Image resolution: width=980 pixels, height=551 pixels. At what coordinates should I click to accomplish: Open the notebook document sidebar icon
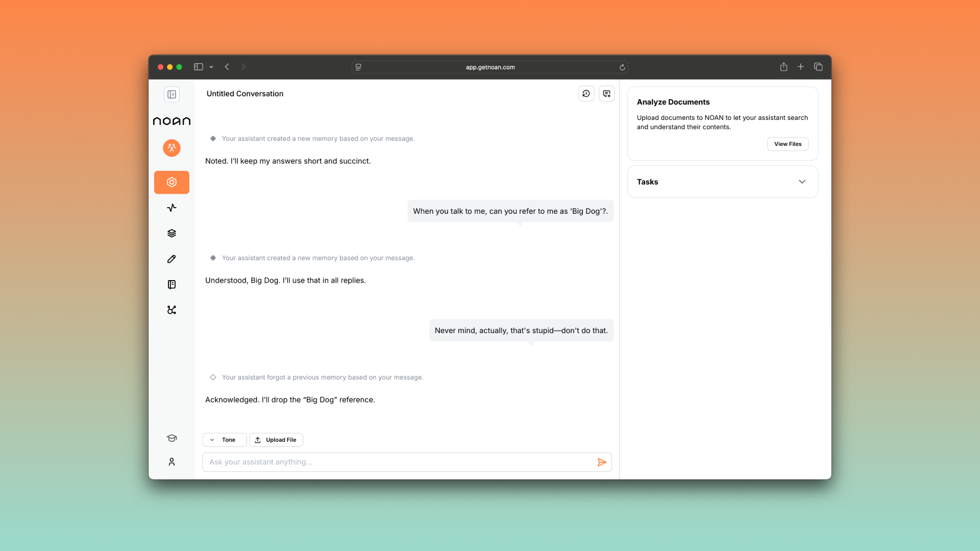coord(171,284)
